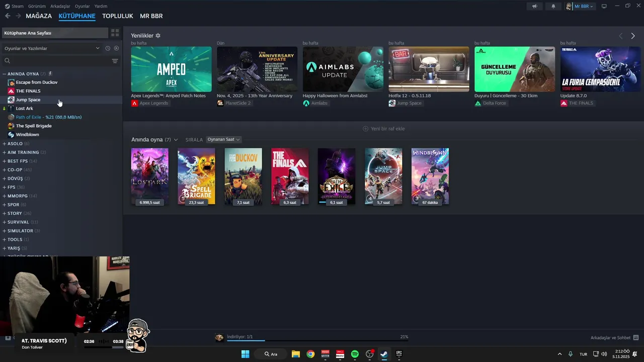
Task: Open MR BBR profile tab
Action: (151, 16)
